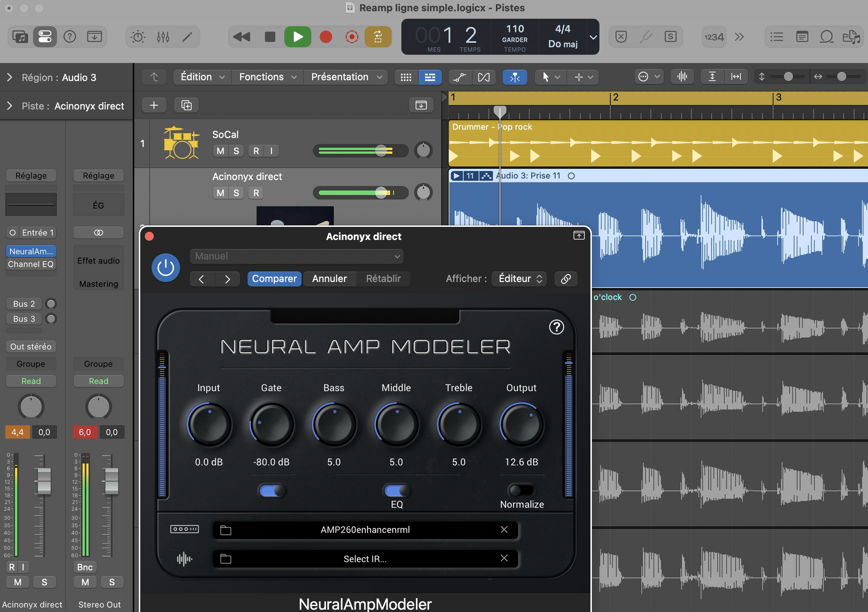Open the Note Pads icon

coord(802,37)
